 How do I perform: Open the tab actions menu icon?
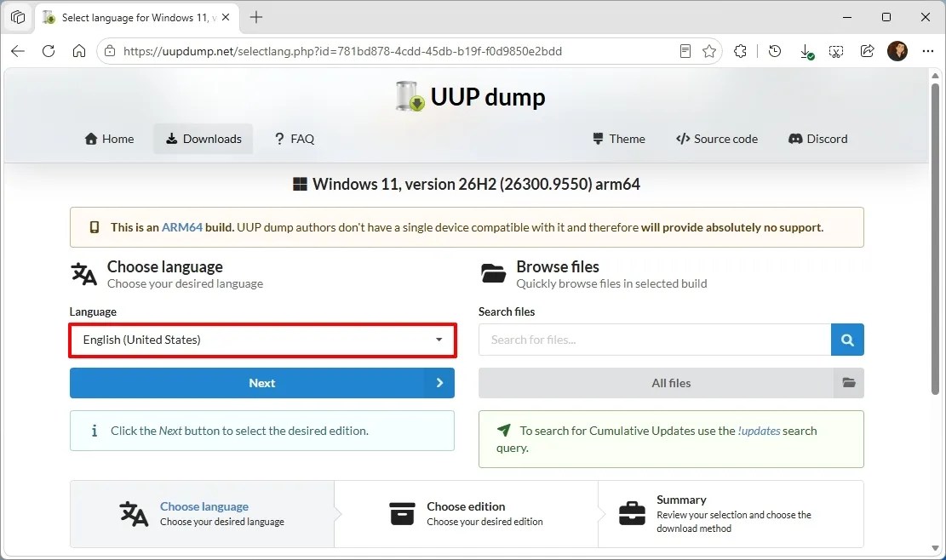[x=18, y=18]
